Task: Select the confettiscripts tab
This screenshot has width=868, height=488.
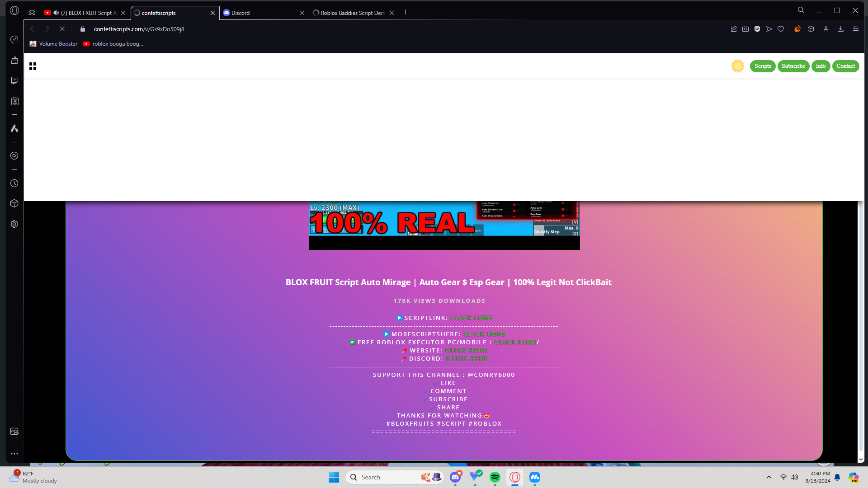Action: [175, 13]
